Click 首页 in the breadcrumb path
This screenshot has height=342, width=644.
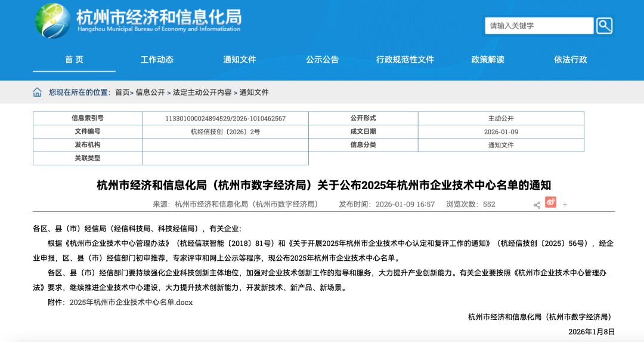point(122,93)
